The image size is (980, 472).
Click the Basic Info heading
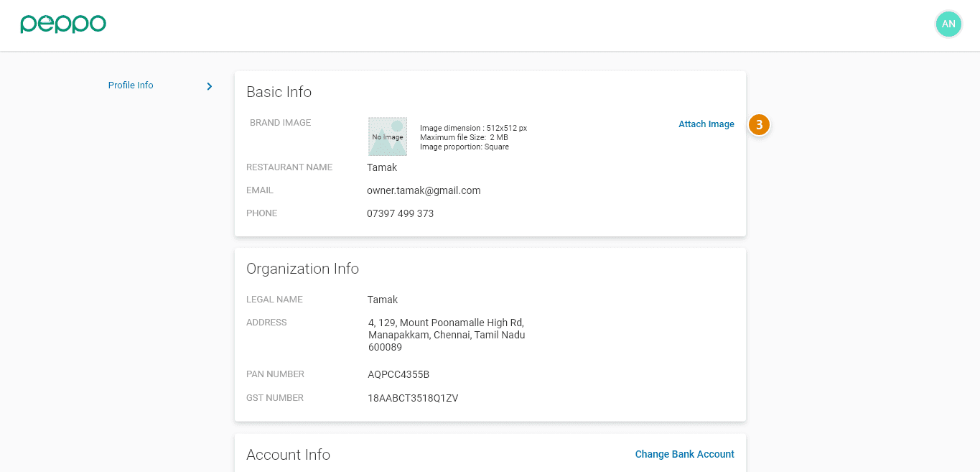click(x=279, y=92)
